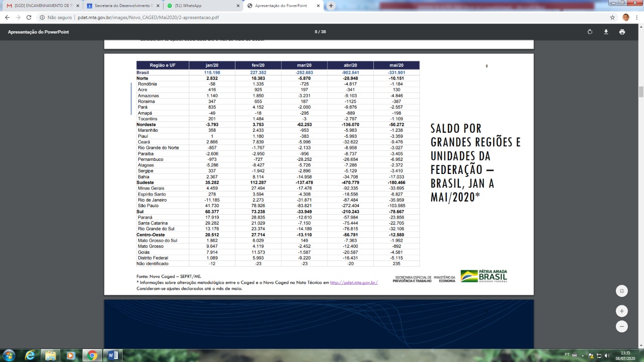Viewport: 644px width, 362px height.
Task: Download the PDF file
Action: click(x=606, y=32)
